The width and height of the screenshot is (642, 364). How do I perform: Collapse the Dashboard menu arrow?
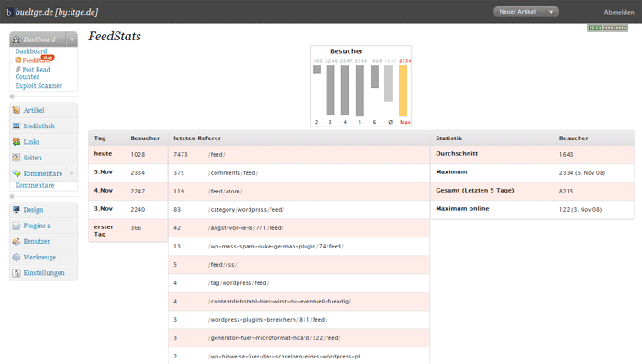pos(72,39)
